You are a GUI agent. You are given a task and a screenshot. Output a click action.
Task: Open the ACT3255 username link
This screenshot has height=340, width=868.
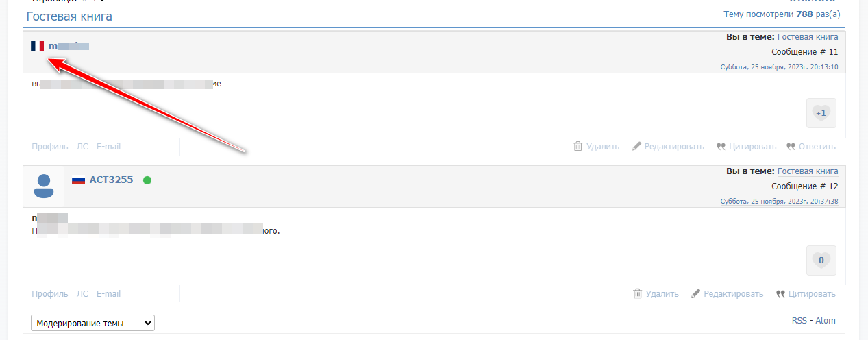pos(111,180)
